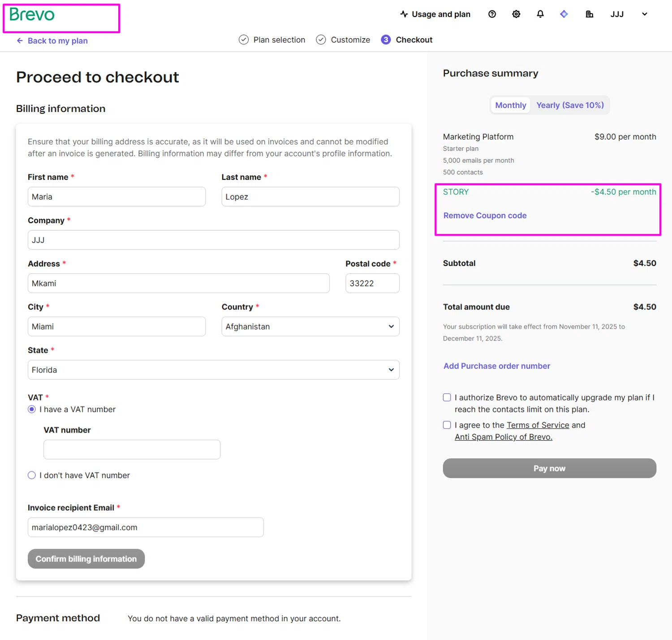Click the organization building icon
Viewport: 672px width, 640px height.
point(590,14)
